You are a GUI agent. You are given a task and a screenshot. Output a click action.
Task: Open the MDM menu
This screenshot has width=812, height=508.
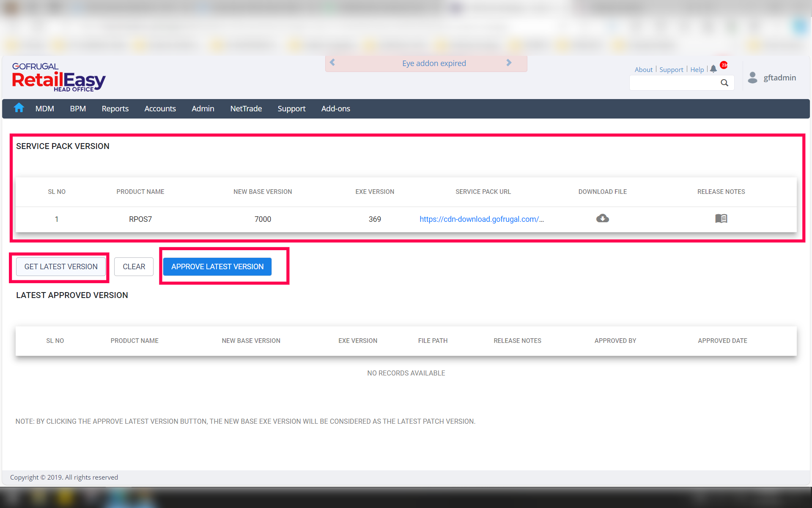pos(44,109)
